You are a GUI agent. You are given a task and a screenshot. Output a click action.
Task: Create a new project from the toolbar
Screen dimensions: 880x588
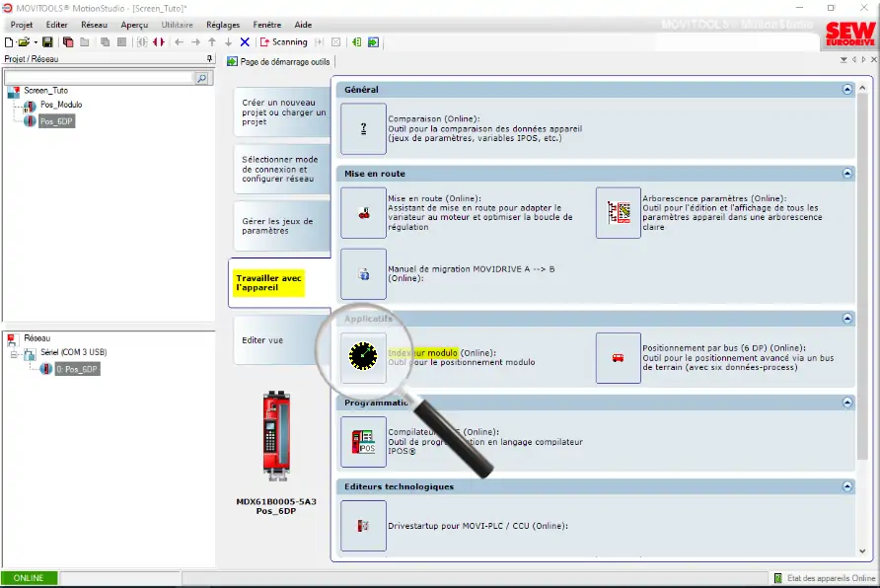pos(9,42)
